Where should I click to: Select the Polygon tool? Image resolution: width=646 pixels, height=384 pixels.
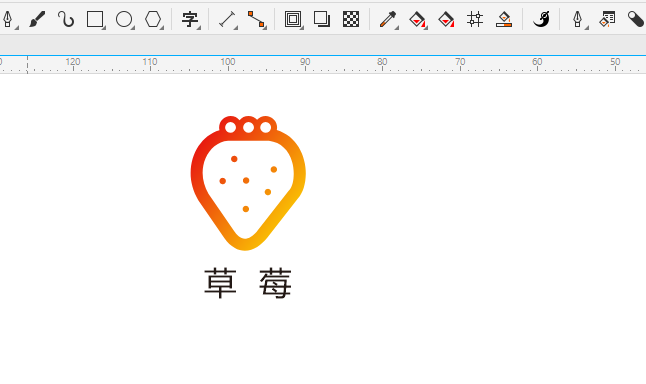coord(153,19)
